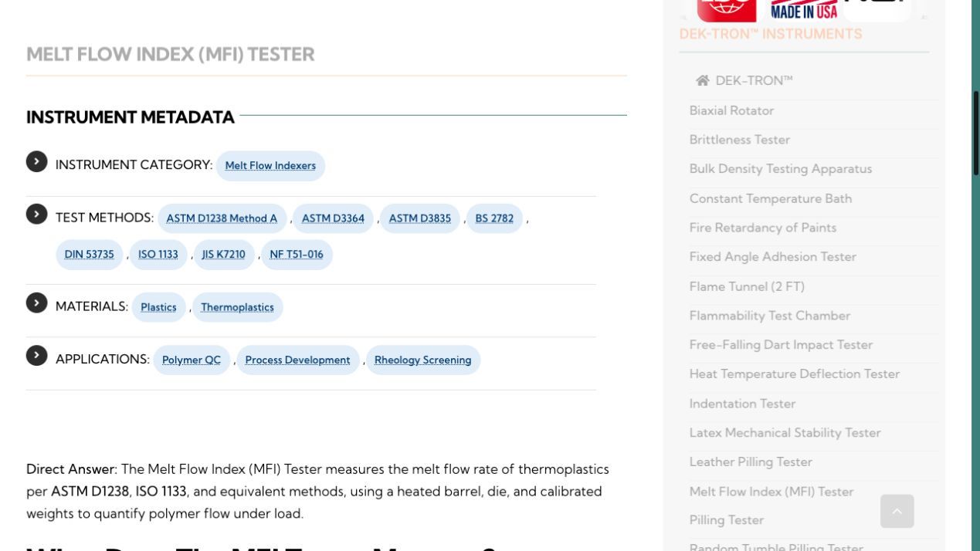This screenshot has width=980, height=551.
Task: Click the chevron icon beside Instrument Category
Action: coord(36,161)
